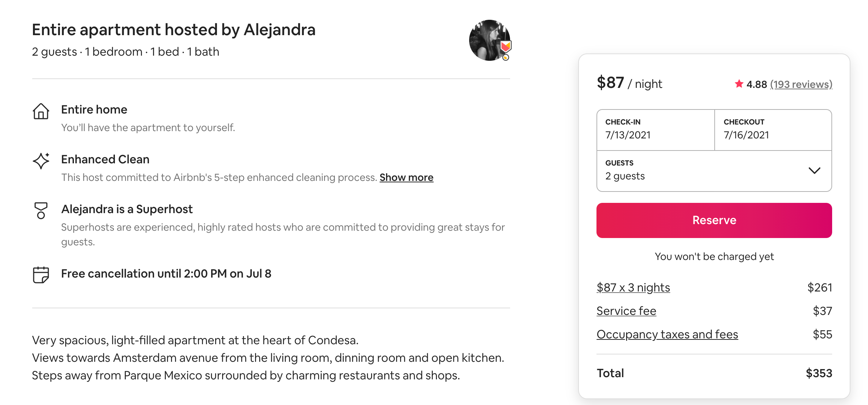Select the checkout date field
Image resolution: width=868 pixels, height=405 pixels.
click(x=773, y=130)
